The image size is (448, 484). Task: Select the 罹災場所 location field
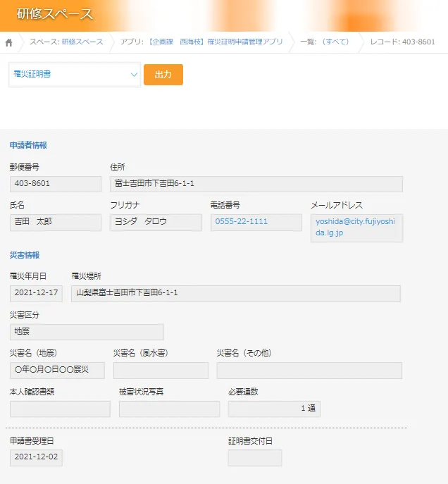235,293
